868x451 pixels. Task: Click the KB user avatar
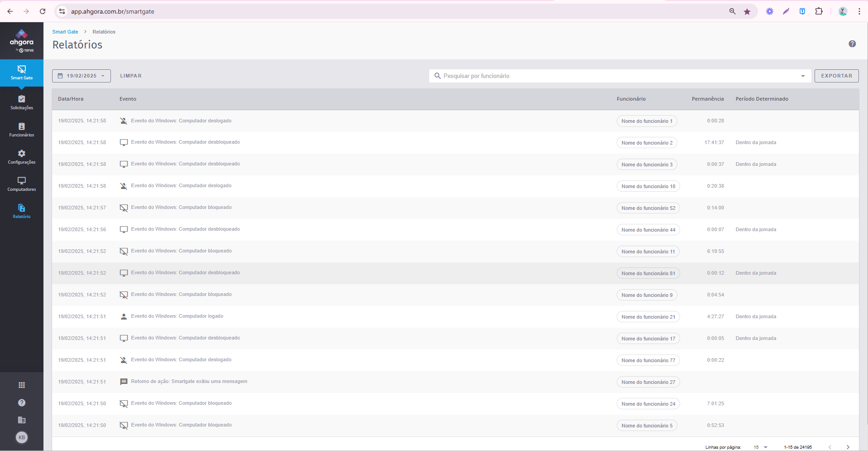(x=22, y=437)
